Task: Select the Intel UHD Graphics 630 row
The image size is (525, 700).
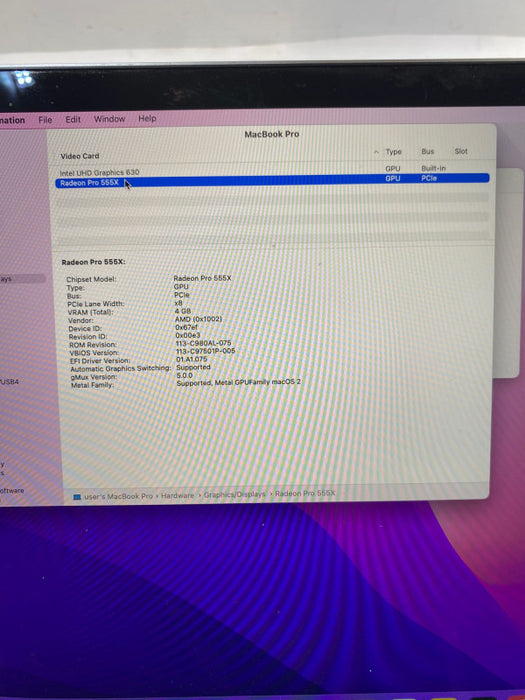Action: [272, 171]
